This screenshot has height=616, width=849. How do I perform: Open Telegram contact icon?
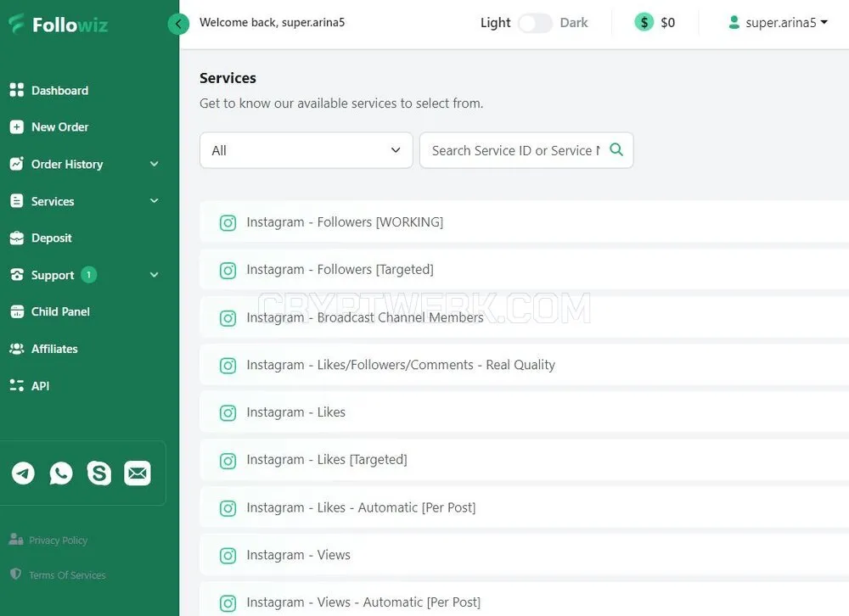(x=23, y=473)
